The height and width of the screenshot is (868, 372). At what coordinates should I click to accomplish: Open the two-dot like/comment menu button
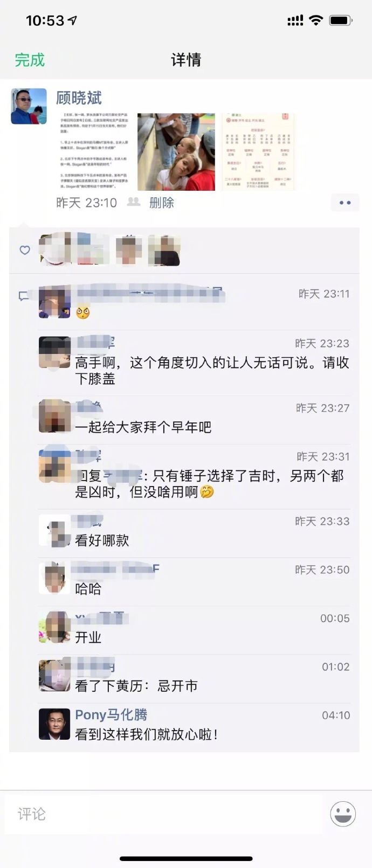pos(345,203)
